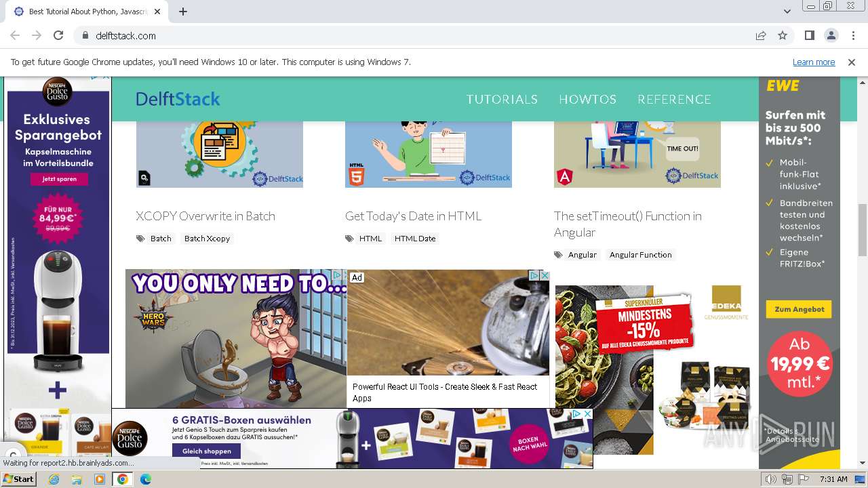Reload the page with the refresh icon

point(58,35)
